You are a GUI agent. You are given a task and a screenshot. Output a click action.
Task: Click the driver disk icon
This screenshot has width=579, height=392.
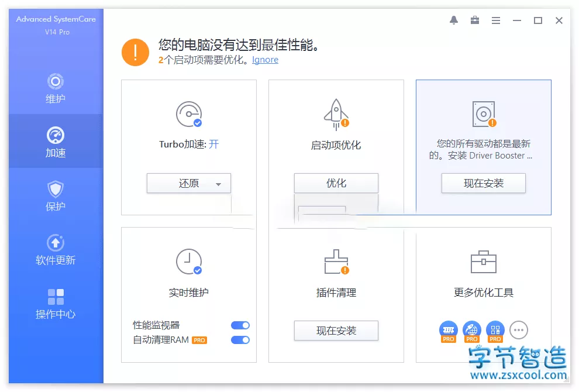point(484,114)
